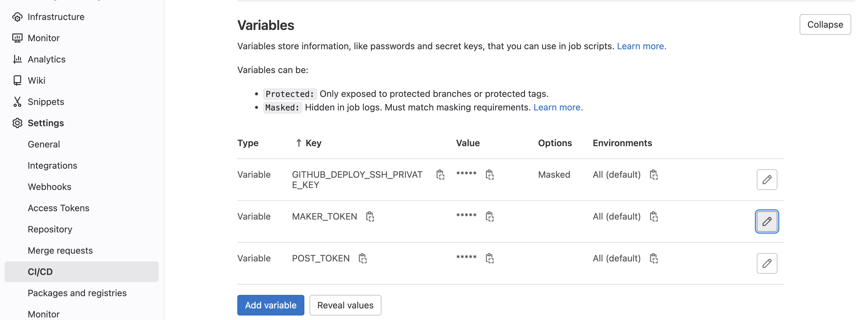Sort variables by the Key column
Screen dimensions: 868x320
pos(313,143)
